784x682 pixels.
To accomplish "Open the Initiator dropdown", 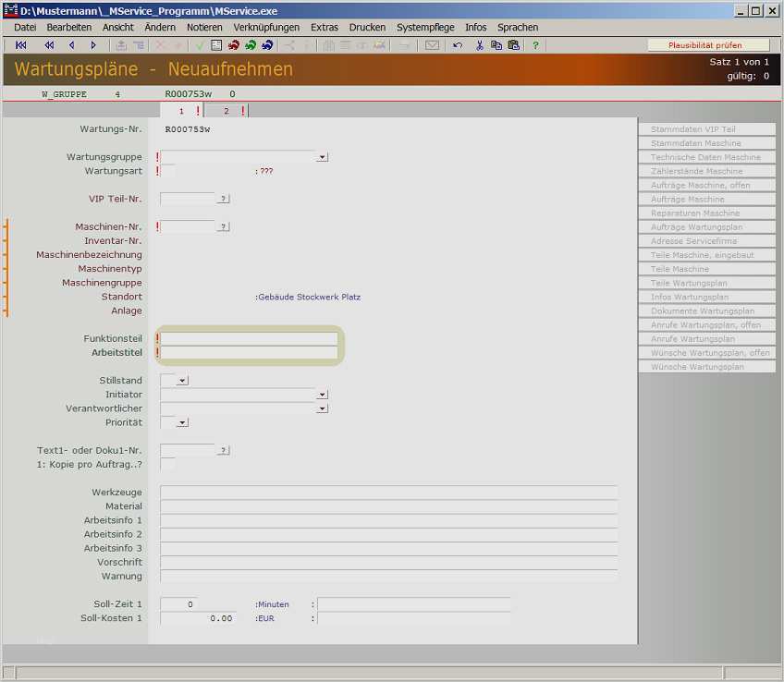I will 322,394.
